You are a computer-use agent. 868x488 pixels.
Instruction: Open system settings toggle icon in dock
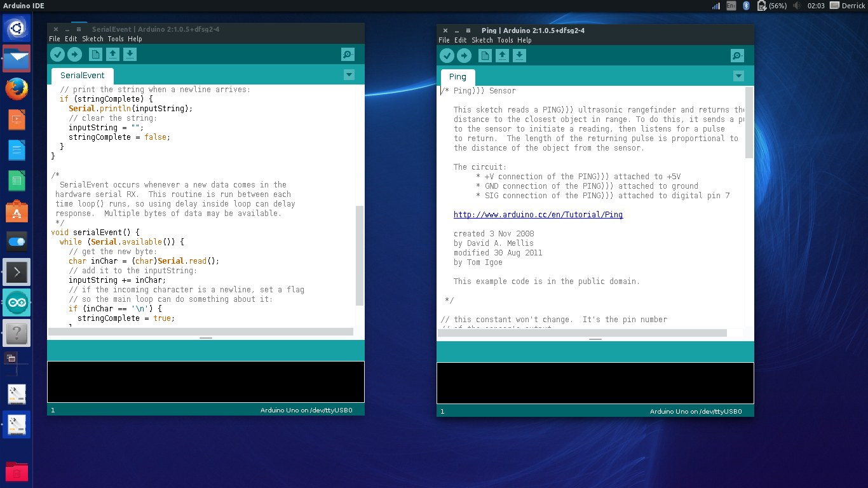[17, 241]
